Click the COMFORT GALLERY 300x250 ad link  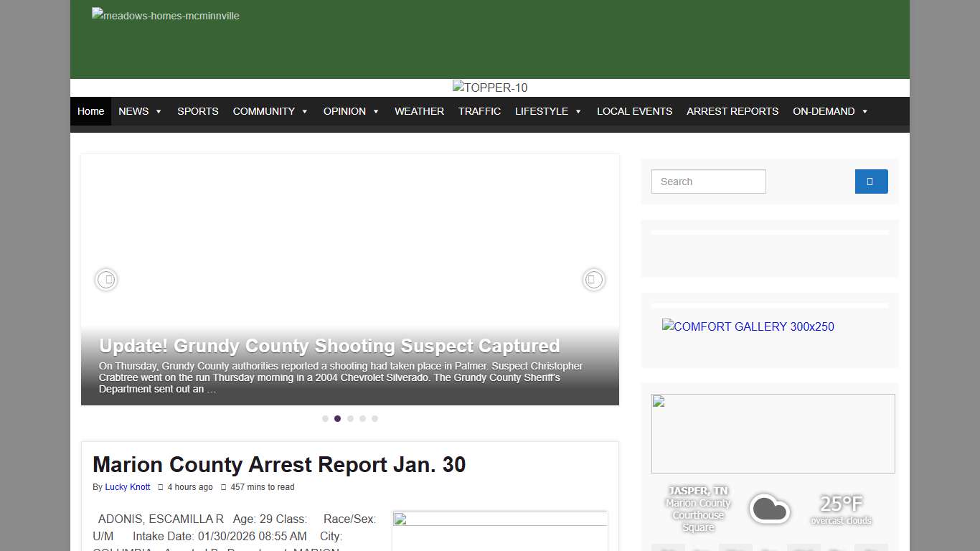pos(748,326)
